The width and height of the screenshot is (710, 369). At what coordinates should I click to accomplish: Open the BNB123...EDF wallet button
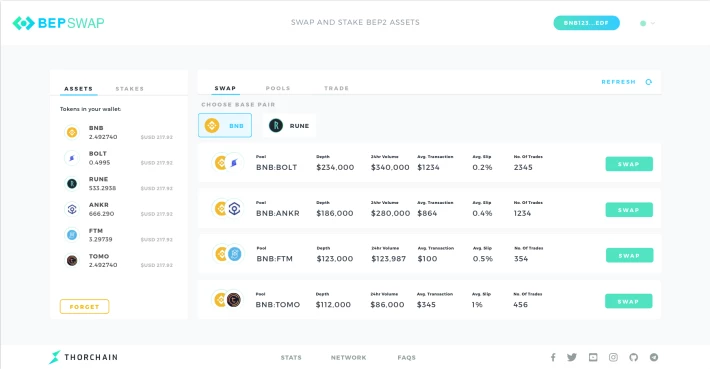(586, 23)
